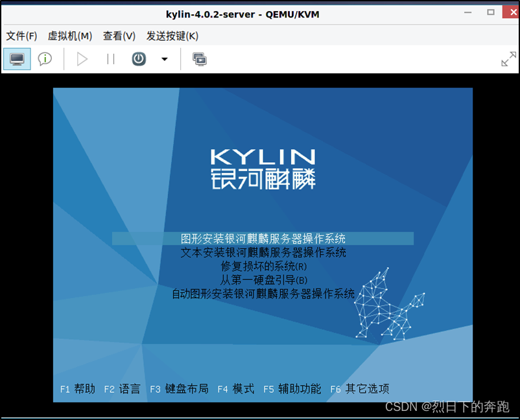Pause the virtual machine
This screenshot has height=420, width=520.
click(x=110, y=60)
